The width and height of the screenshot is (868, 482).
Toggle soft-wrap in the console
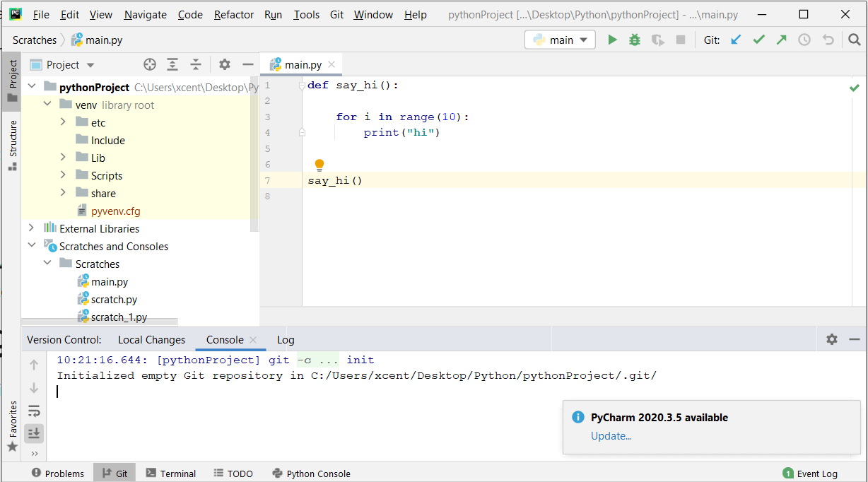(x=34, y=411)
